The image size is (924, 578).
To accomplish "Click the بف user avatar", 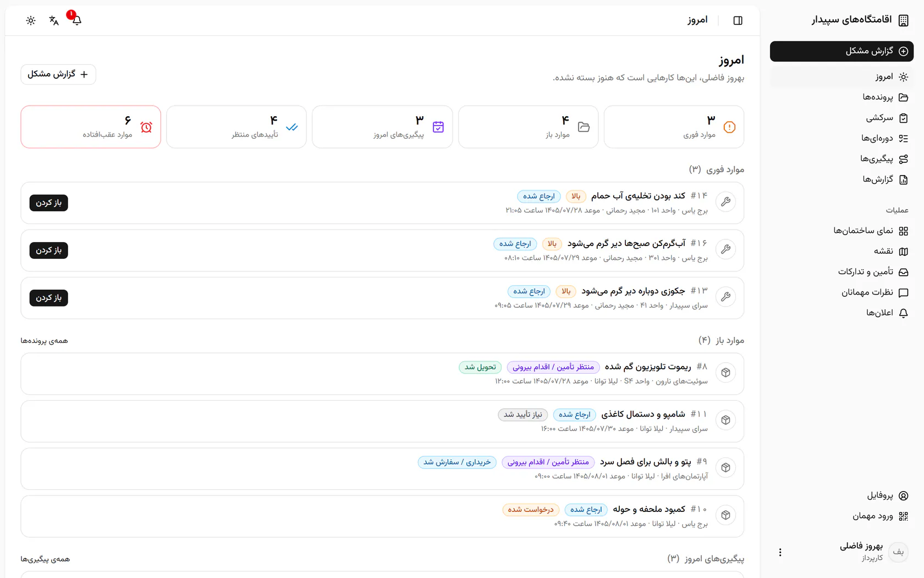I will click(x=898, y=552).
